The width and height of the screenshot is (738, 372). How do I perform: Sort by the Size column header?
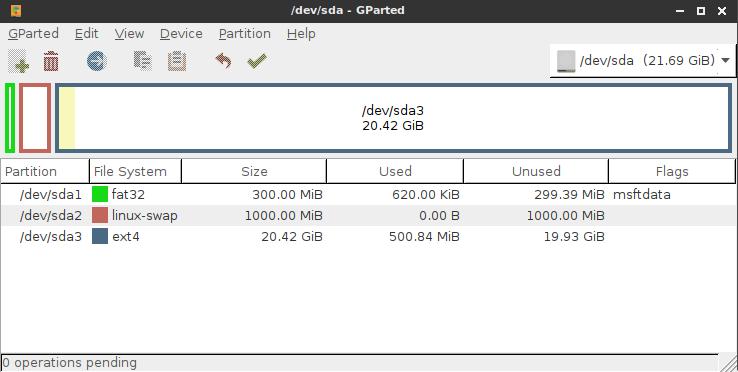coord(254,171)
